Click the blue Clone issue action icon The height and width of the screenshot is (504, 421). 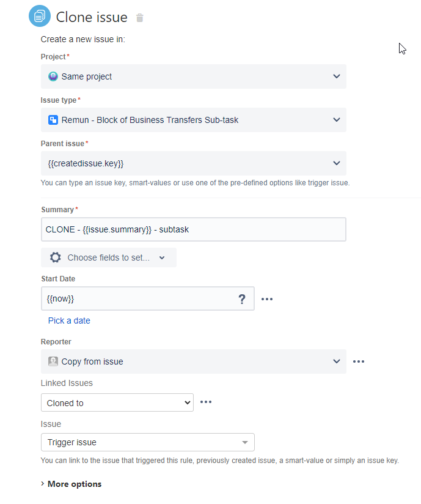tap(40, 16)
